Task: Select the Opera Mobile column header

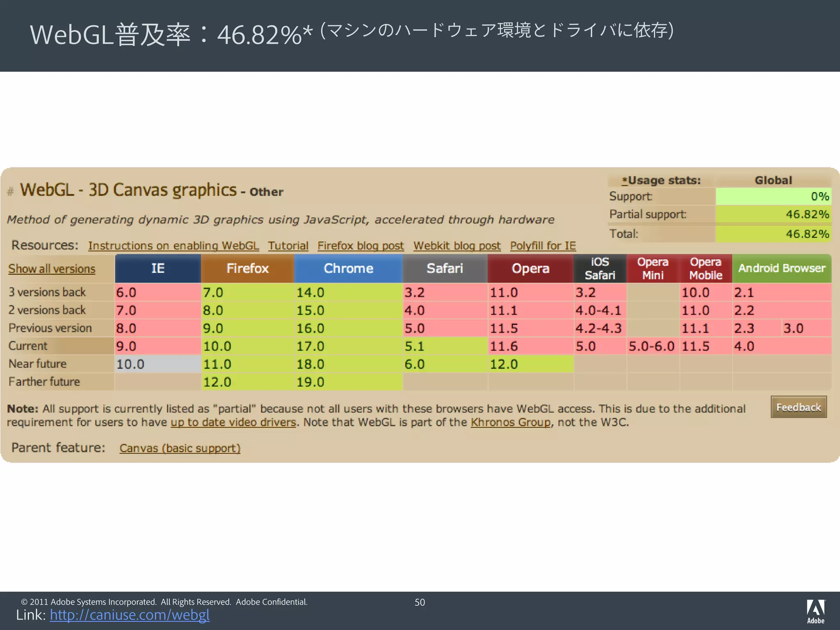Action: pyautogui.click(x=706, y=268)
